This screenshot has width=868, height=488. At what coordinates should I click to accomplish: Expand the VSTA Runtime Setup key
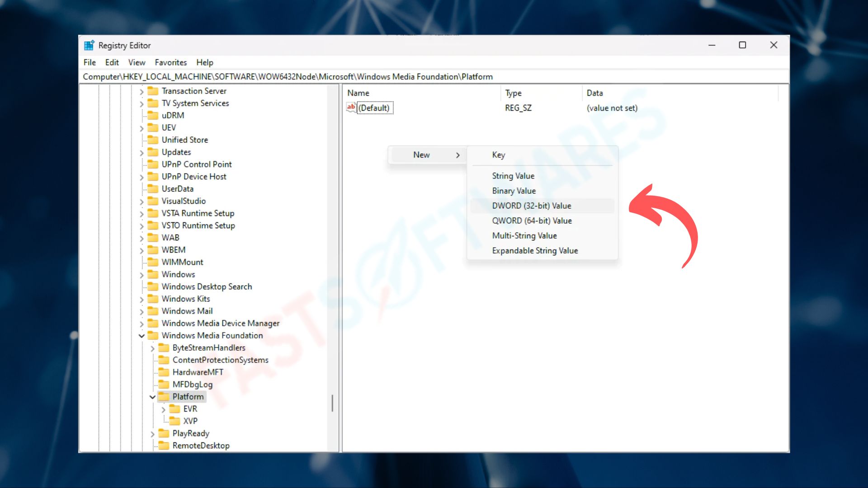[x=142, y=214]
